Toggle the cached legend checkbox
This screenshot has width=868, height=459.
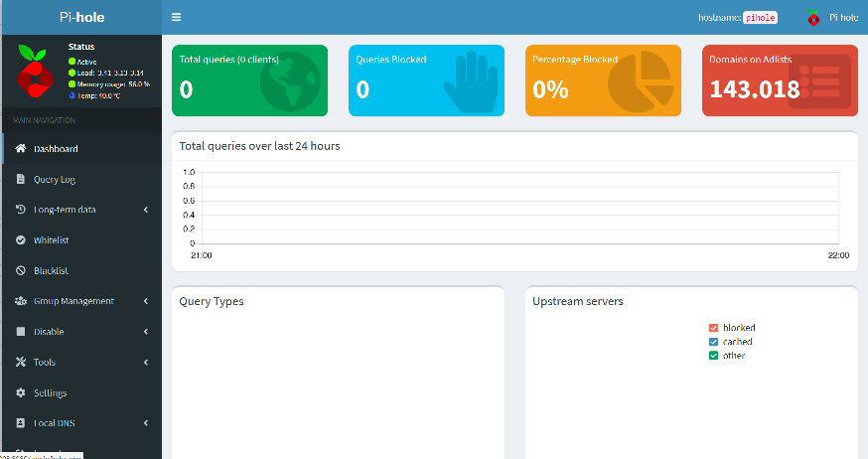pos(713,342)
